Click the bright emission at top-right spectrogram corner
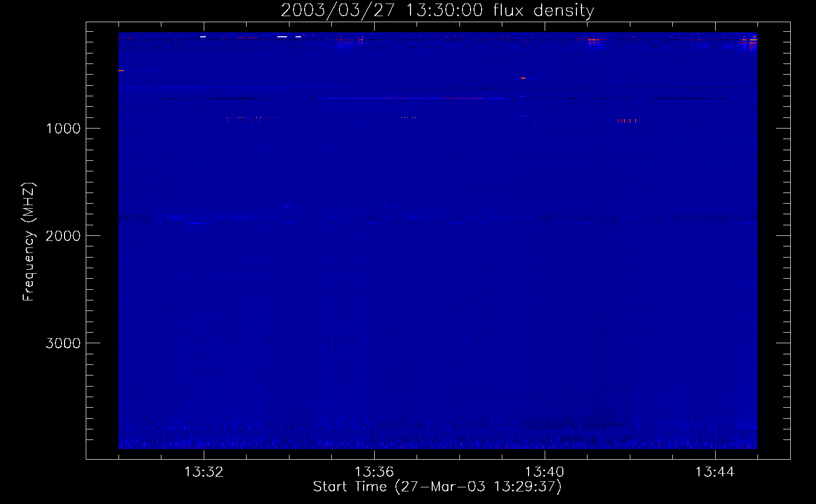Viewport: 816px width, 504px height. [751, 40]
